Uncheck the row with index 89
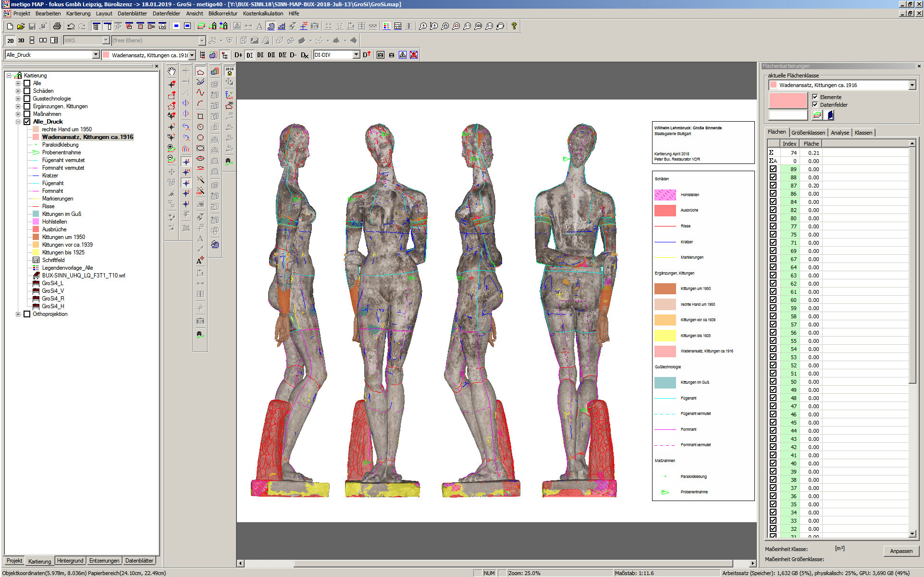The width and height of the screenshot is (924, 577). coord(773,169)
